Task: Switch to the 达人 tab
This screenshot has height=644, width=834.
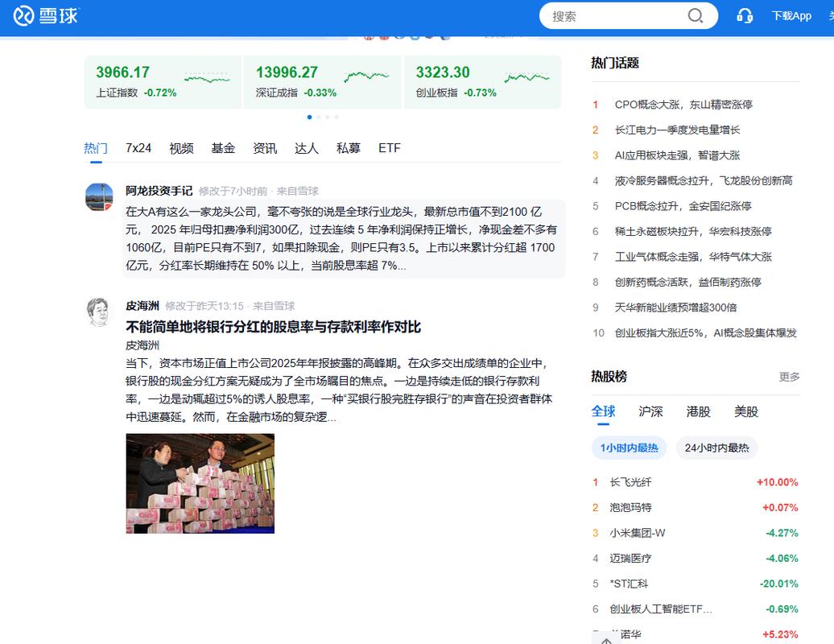Action: (x=307, y=148)
